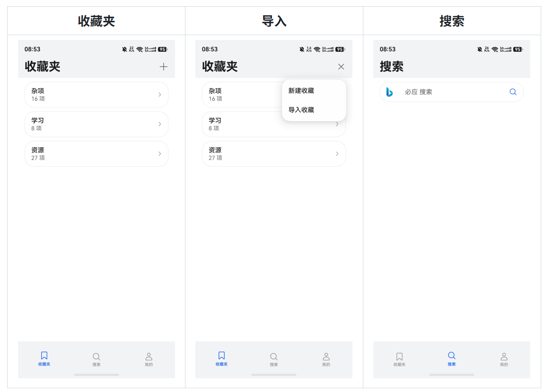The width and height of the screenshot is (545, 392).
Task: Open 杂项 folder chevron in 收藏夹 panel
Action: pos(159,95)
